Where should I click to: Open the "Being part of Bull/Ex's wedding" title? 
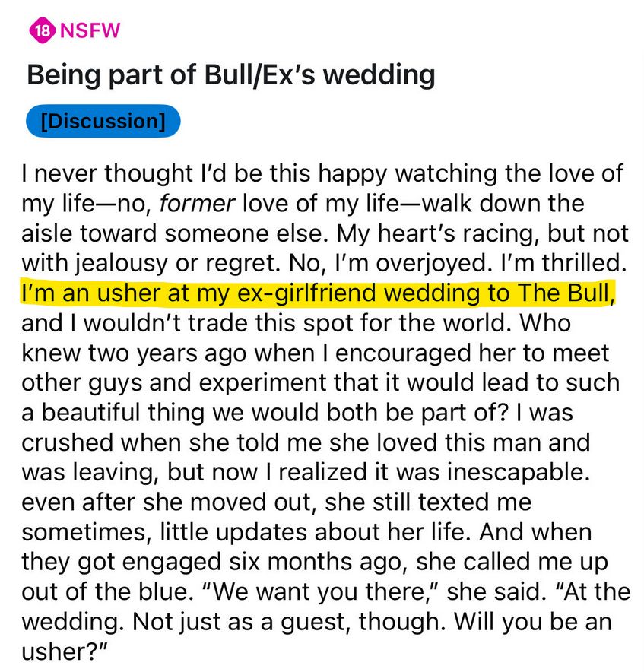(230, 74)
